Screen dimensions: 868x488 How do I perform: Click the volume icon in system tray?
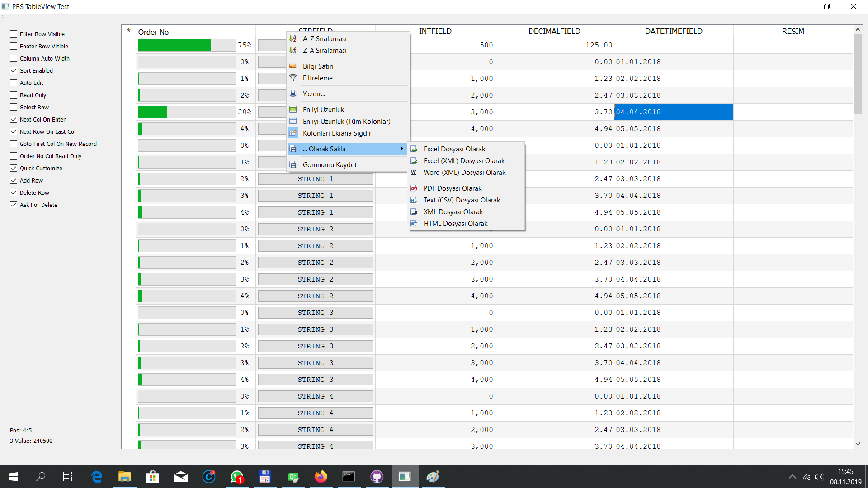(x=819, y=477)
